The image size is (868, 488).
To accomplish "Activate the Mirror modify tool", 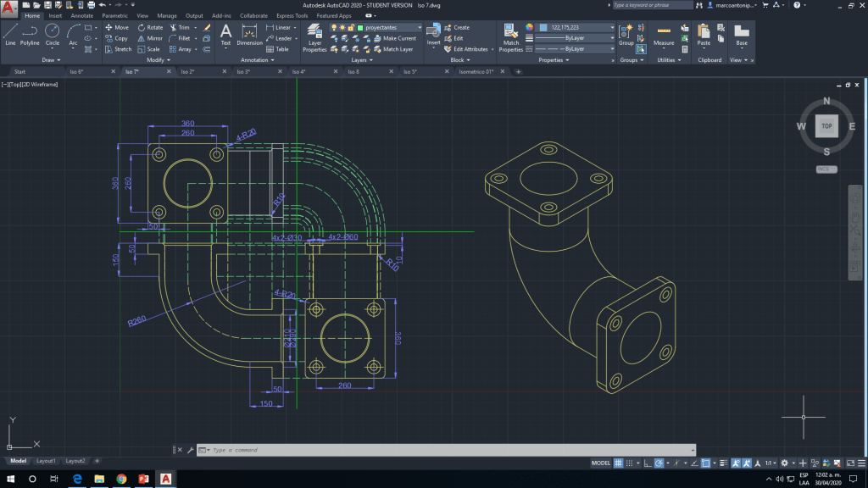I will [149, 38].
